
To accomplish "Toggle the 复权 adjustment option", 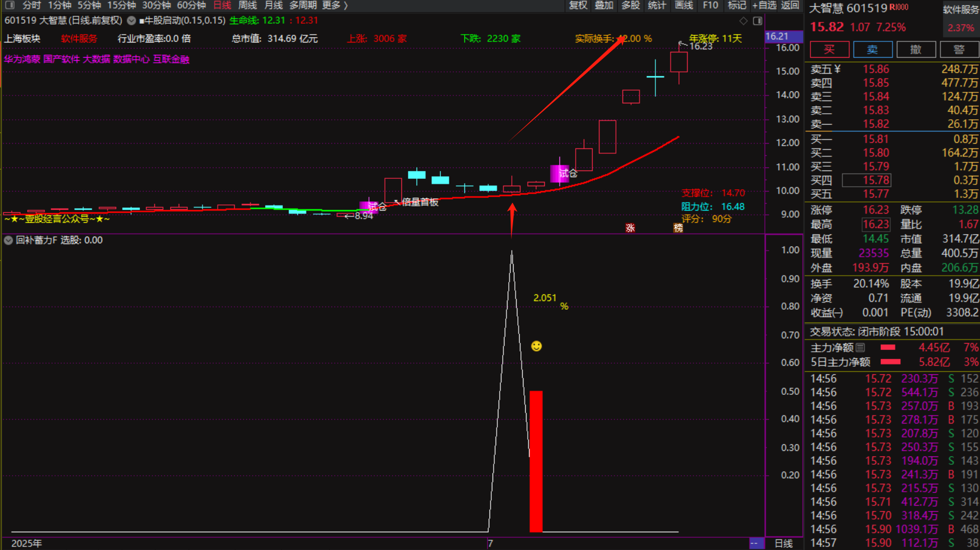I will click(x=578, y=5).
